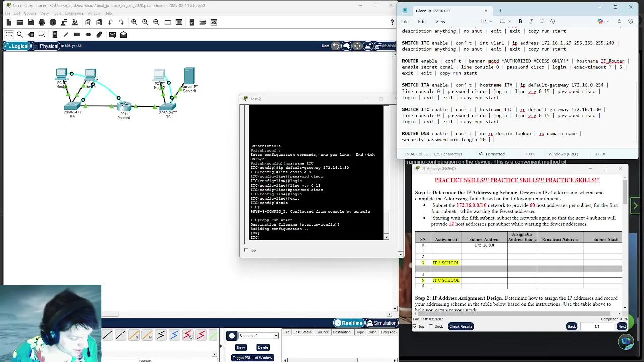Open network information icon
Screen dimensions: 644x362
(53, 22)
